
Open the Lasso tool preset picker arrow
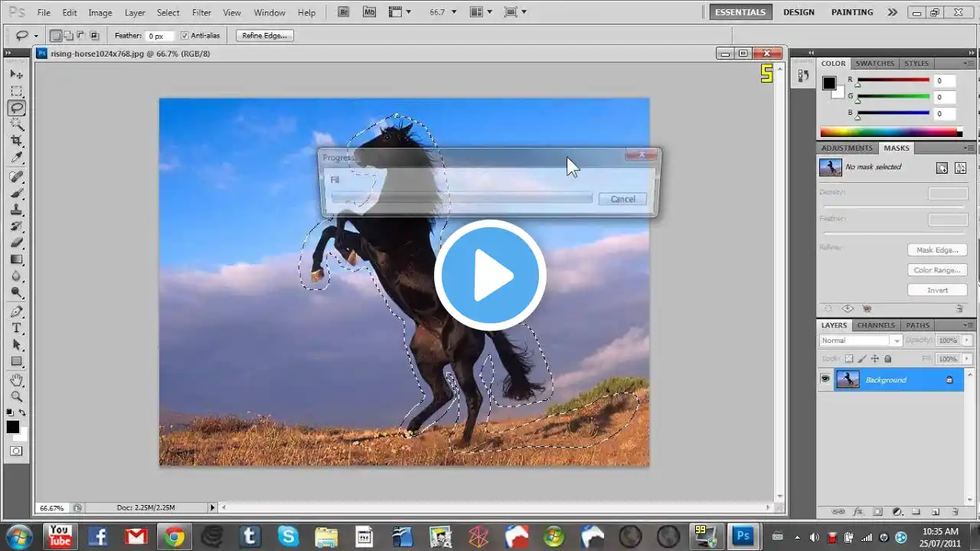[x=36, y=36]
